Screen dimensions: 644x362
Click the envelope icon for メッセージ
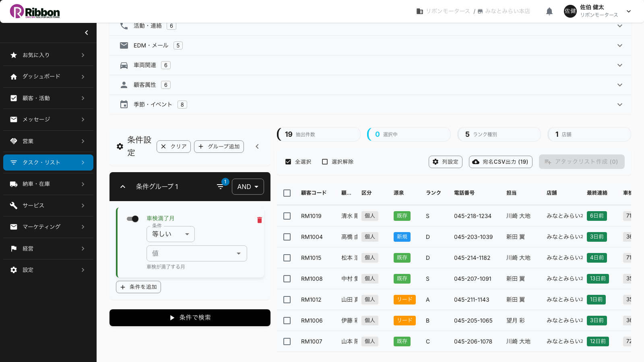coord(14,119)
